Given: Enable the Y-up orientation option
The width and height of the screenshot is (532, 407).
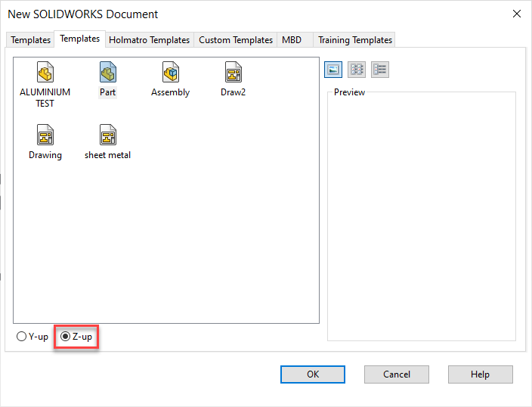Looking at the screenshot, I should pos(22,337).
